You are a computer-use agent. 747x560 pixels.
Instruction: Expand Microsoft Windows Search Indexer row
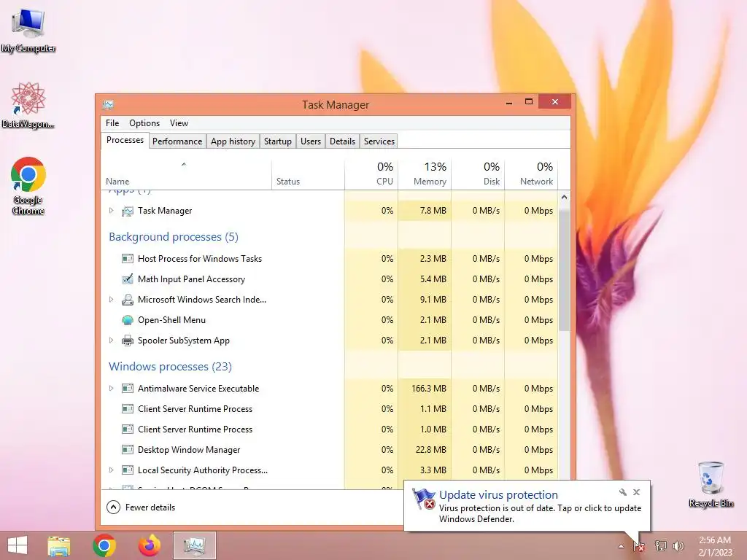(111, 300)
